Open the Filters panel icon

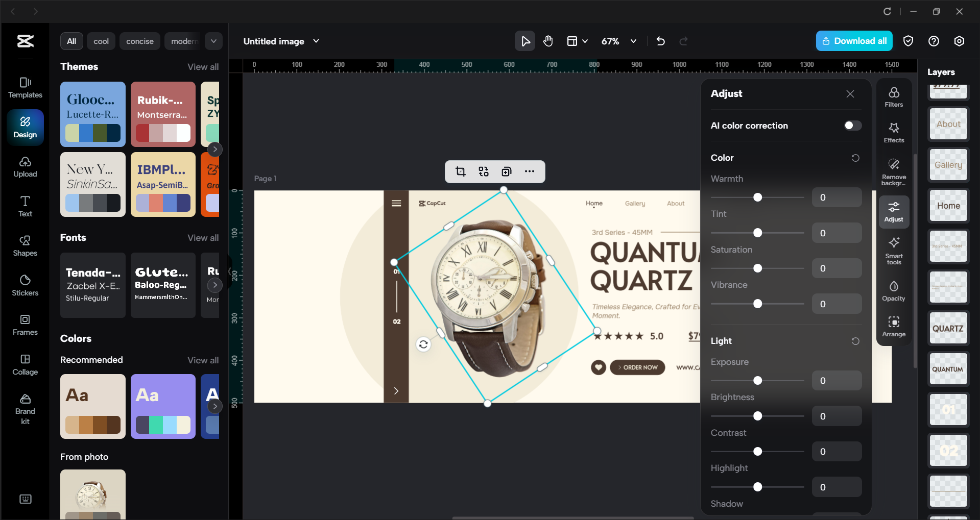pos(894,96)
